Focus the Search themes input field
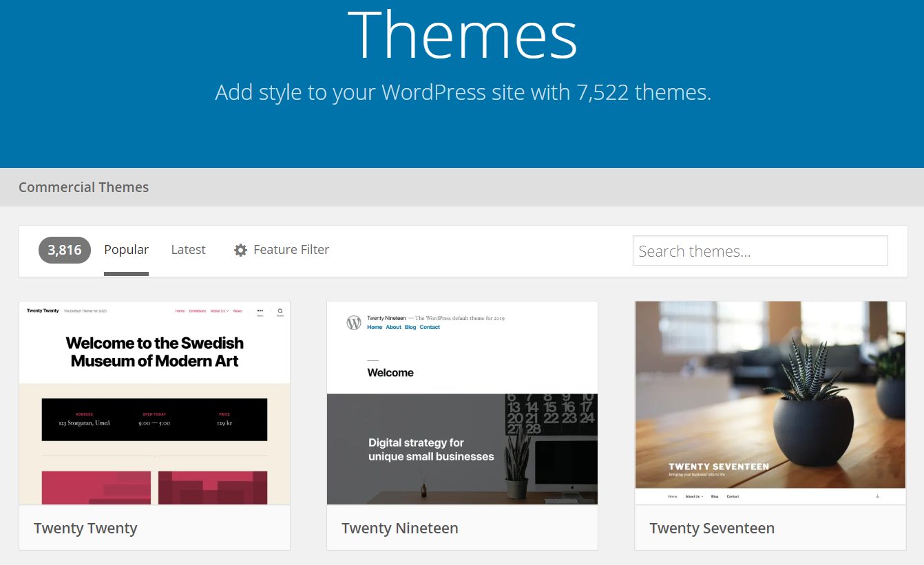Screen dimensions: 924x565 point(760,251)
